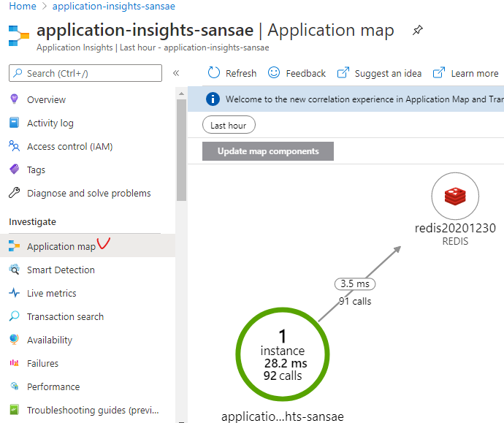Image resolution: width=504 pixels, height=423 pixels.
Task: Open the Failures chart icon
Action: coord(14,364)
